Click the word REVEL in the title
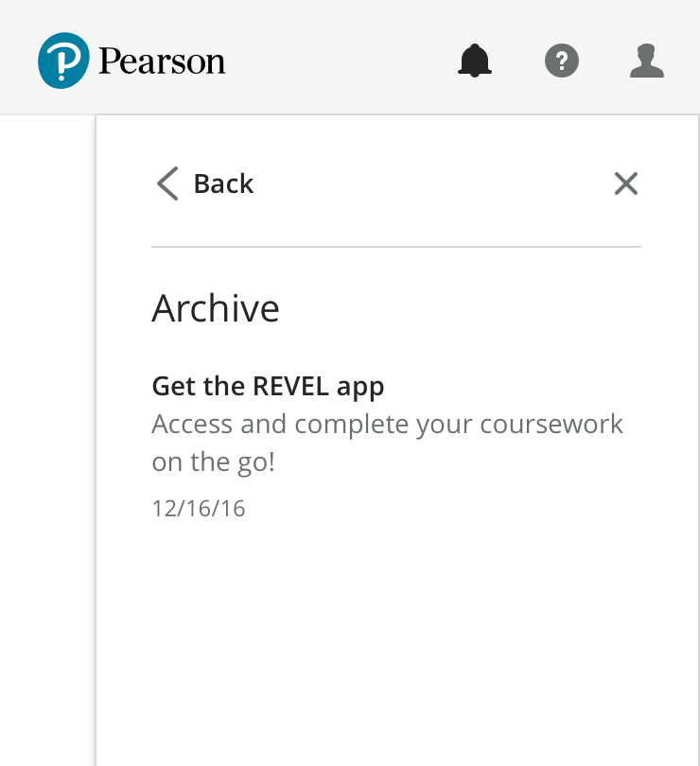 coord(291,386)
